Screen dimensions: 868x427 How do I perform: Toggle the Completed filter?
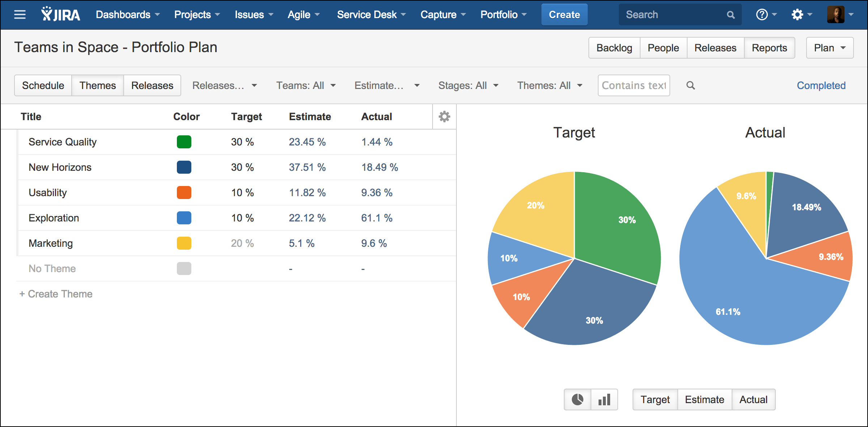click(821, 85)
